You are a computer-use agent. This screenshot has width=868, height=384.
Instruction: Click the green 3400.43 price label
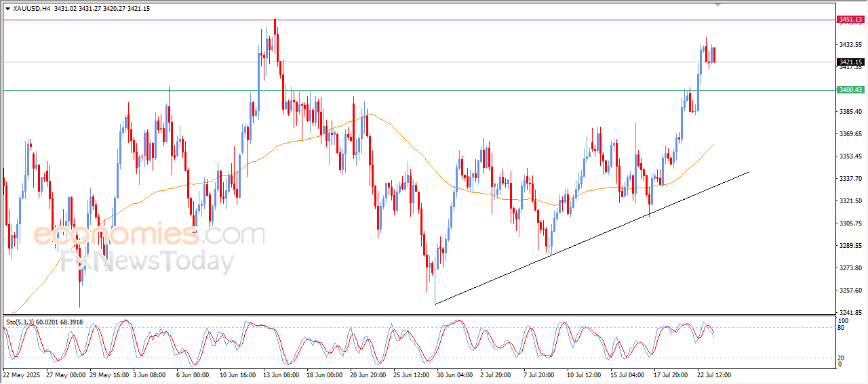click(x=850, y=89)
